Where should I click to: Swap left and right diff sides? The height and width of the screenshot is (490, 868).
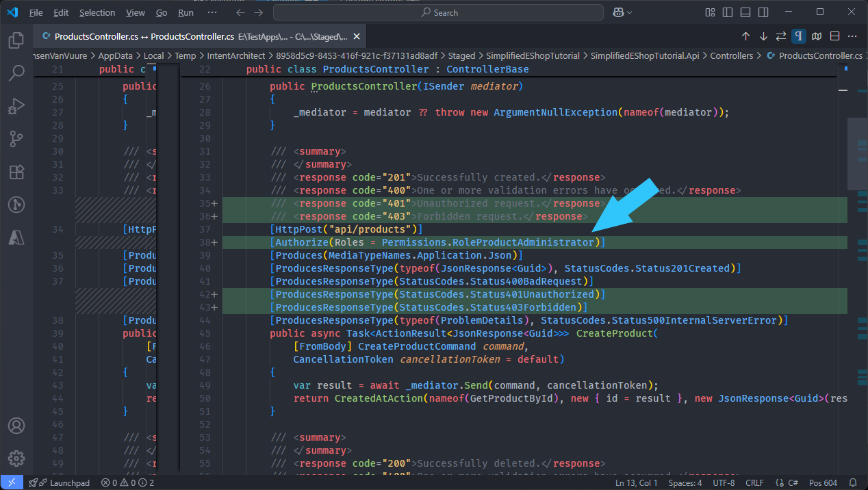click(781, 36)
